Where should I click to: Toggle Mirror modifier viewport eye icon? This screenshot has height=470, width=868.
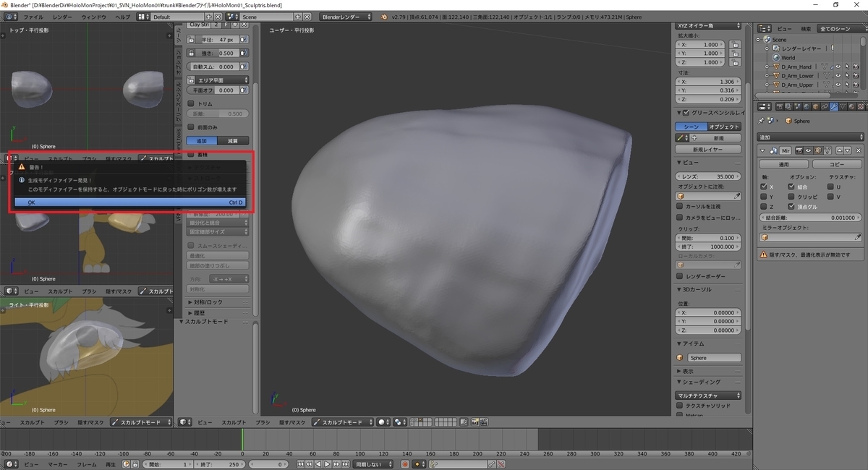807,150
